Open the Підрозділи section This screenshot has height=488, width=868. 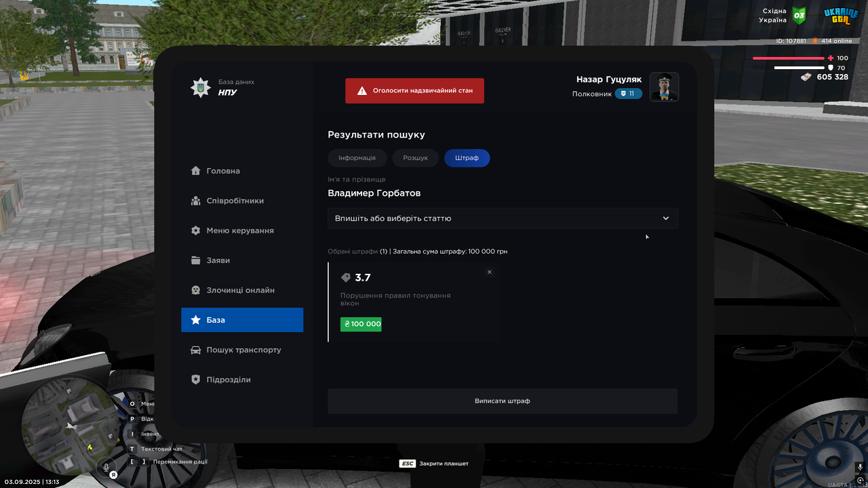242,380
